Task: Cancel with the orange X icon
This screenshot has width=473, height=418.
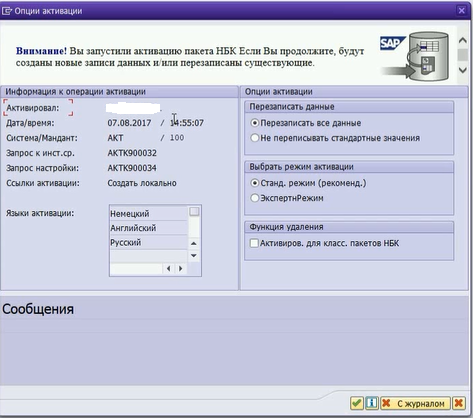Action: coord(459,403)
